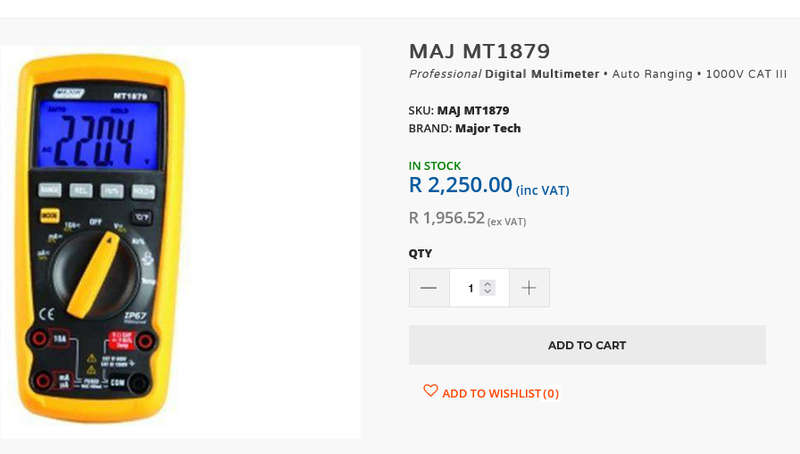Click the spinner up arrow in quantity field
Screen dimensions: 800x454
488,284
